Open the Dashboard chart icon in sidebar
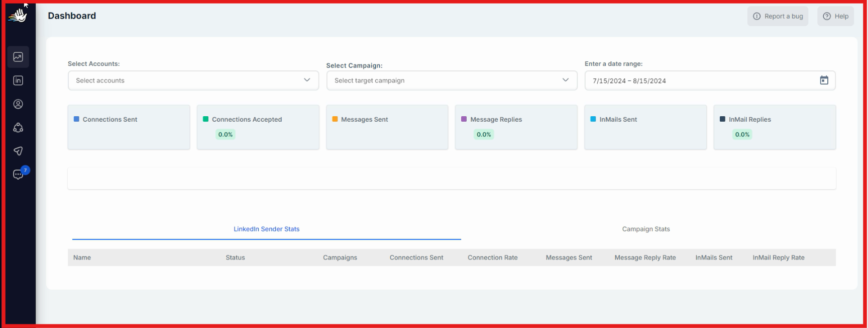Screen dimensions: 868x328 (18, 57)
